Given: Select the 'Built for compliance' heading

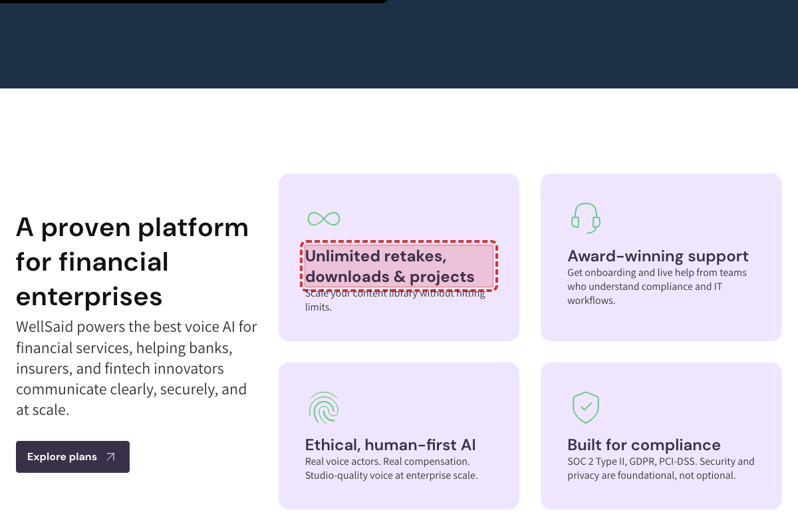Looking at the screenshot, I should tap(644, 445).
